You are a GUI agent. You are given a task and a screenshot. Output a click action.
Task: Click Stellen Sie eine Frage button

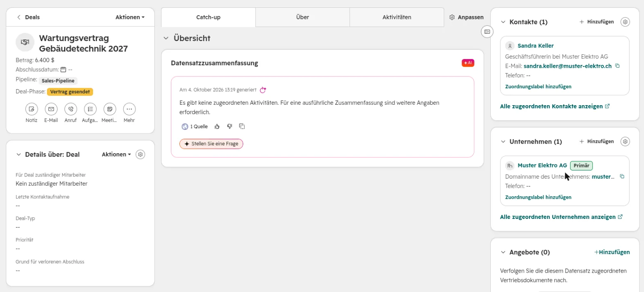(x=211, y=144)
